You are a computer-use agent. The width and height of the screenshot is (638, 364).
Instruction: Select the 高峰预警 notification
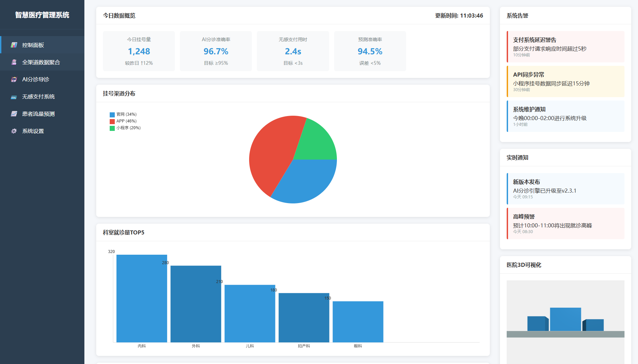(565, 224)
